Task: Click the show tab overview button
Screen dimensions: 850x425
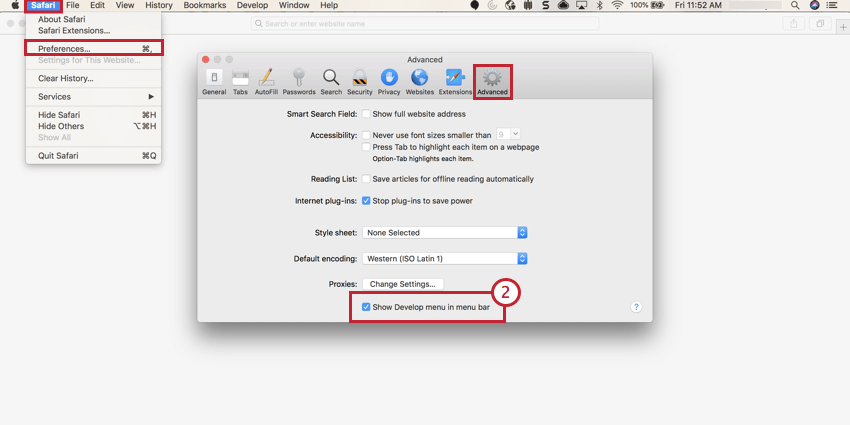Action: coord(820,23)
